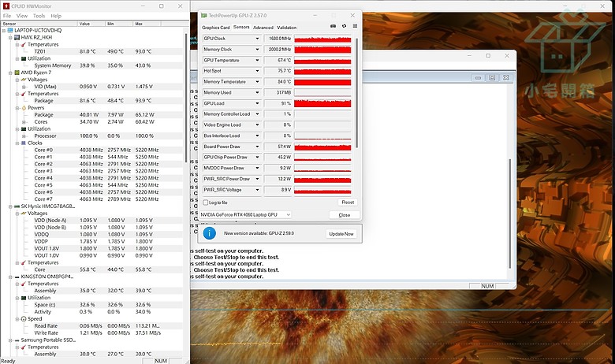This screenshot has height=364, width=615.
Task: Click the HWMonitor vertical scrollbar
Action: click(186, 98)
